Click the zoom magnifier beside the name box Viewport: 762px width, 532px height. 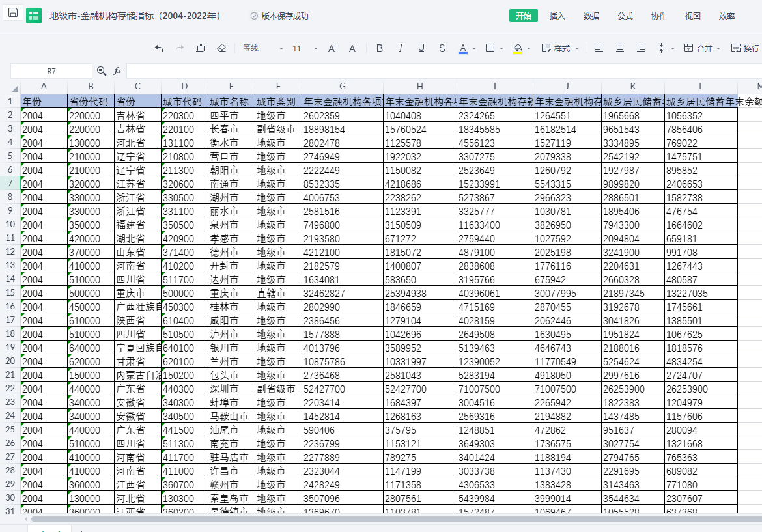point(102,71)
